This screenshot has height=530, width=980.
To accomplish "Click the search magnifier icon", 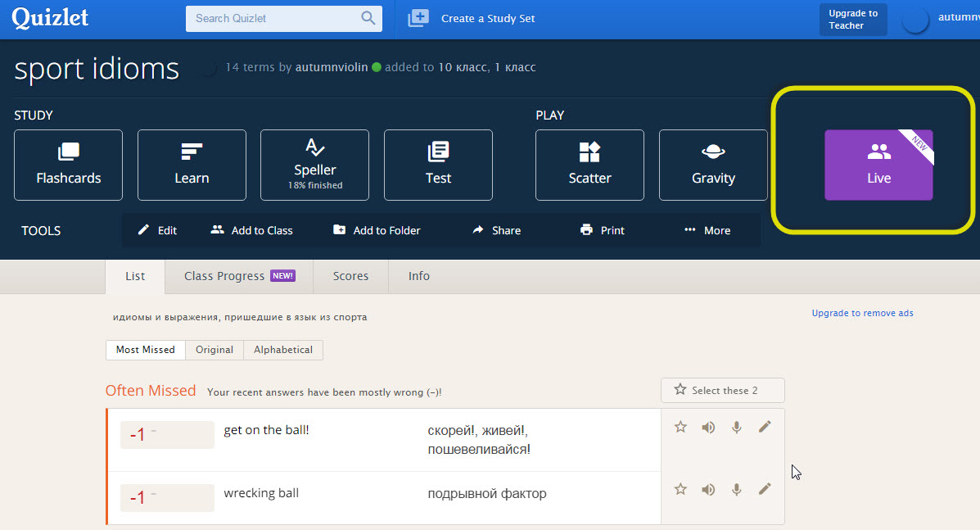I will tap(368, 18).
